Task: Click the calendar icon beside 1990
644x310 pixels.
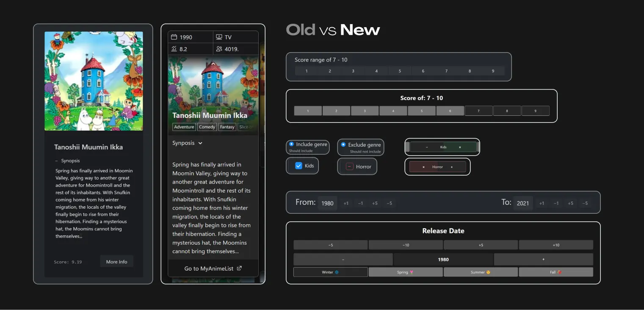Action: (174, 37)
